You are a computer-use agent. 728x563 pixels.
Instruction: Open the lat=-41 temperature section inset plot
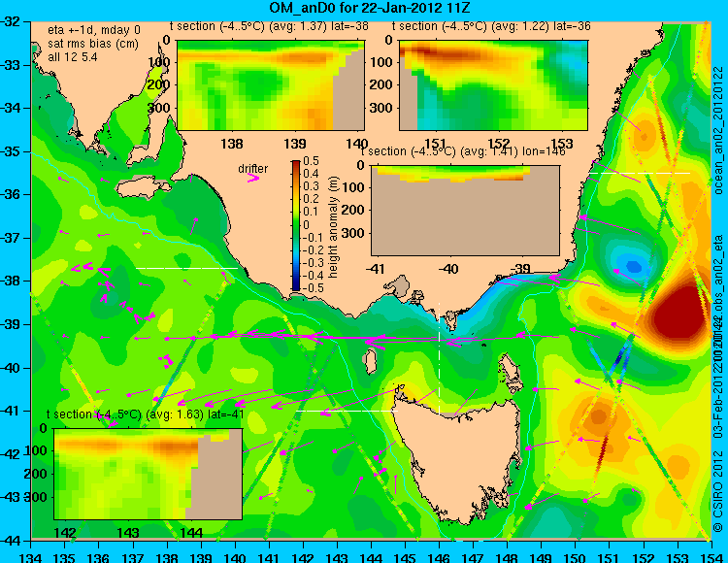click(149, 474)
